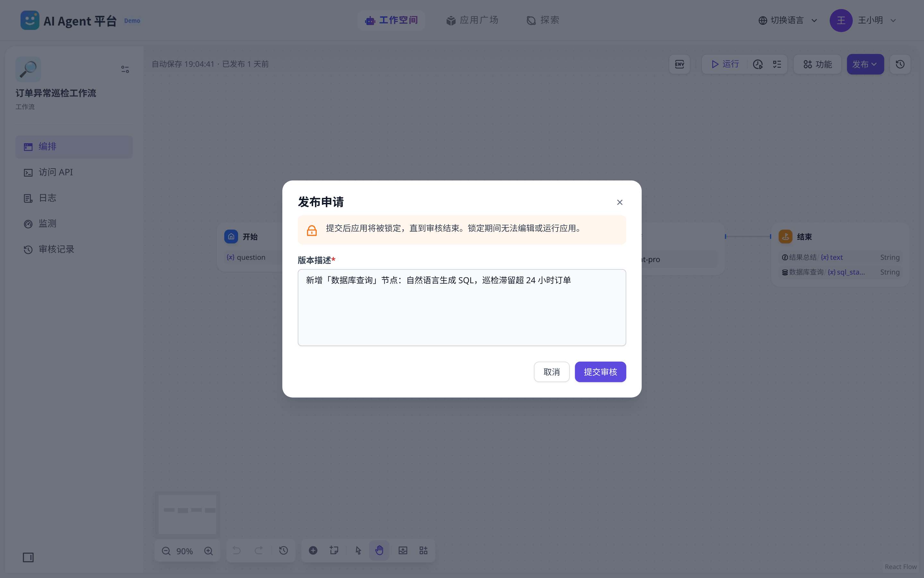Image resolution: width=924 pixels, height=578 pixels.
Task: Click the 提交审核 button
Action: 600,372
